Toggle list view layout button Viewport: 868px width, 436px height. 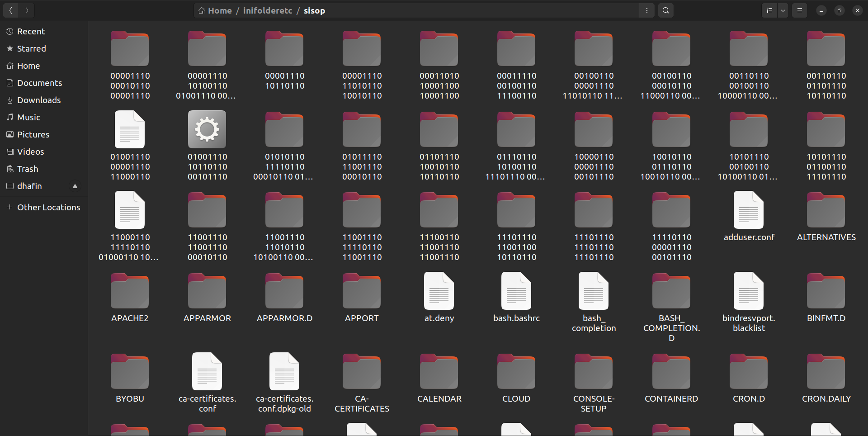[x=769, y=10]
